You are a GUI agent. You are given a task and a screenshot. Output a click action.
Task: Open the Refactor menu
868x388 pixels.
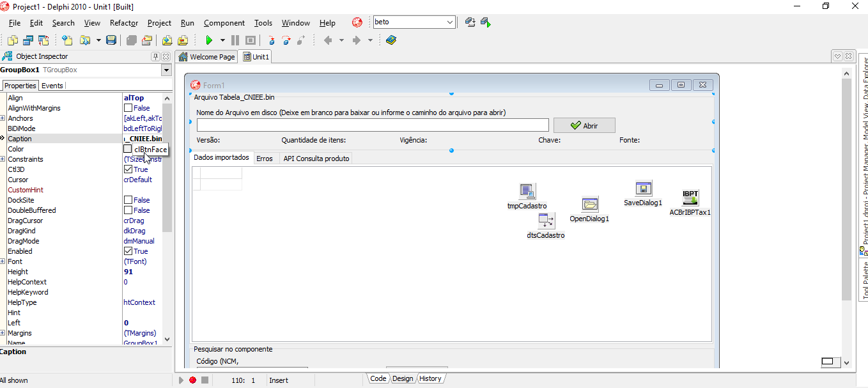(124, 23)
